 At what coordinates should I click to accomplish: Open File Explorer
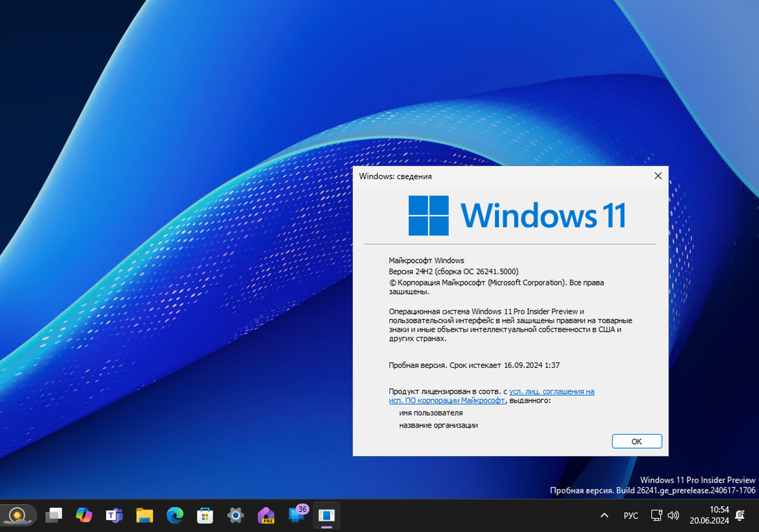click(x=144, y=515)
